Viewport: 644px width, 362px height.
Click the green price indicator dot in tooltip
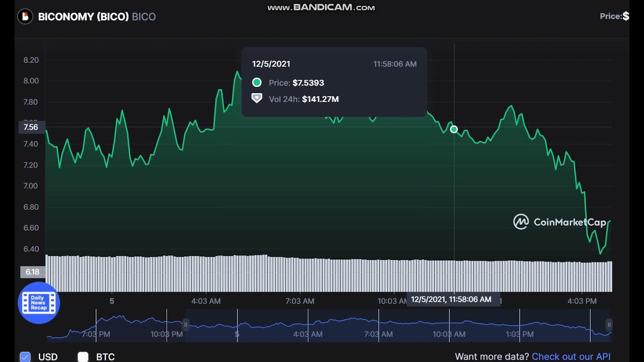[257, 82]
